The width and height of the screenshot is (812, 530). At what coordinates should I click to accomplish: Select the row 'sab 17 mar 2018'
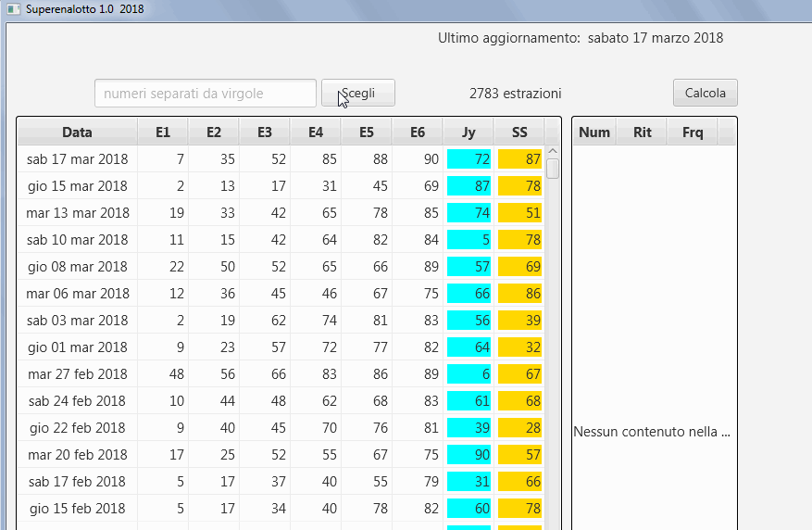(x=281, y=159)
